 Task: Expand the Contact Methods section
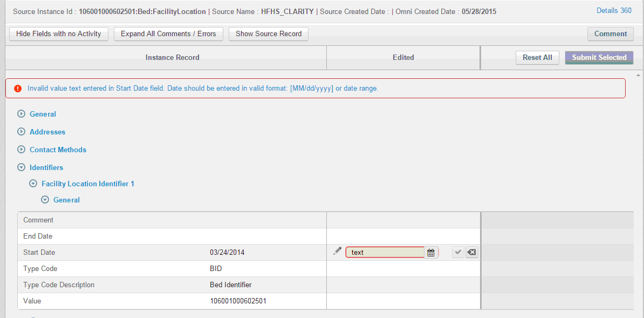[x=22, y=150]
